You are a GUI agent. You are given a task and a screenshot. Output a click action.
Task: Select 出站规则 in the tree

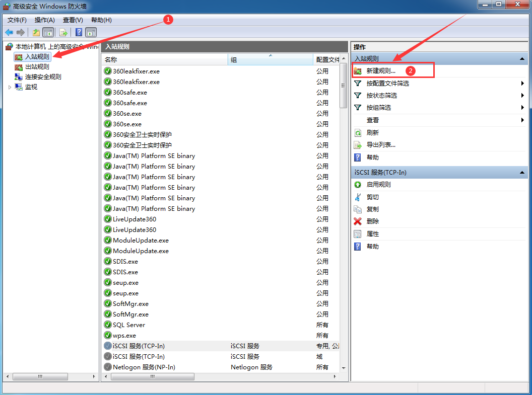click(x=37, y=67)
